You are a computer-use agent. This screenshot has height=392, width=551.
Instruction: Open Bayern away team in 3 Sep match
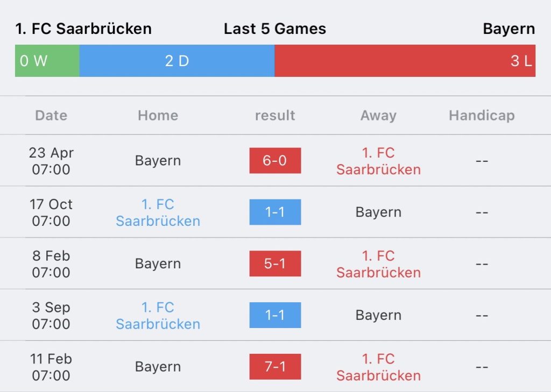[378, 316]
